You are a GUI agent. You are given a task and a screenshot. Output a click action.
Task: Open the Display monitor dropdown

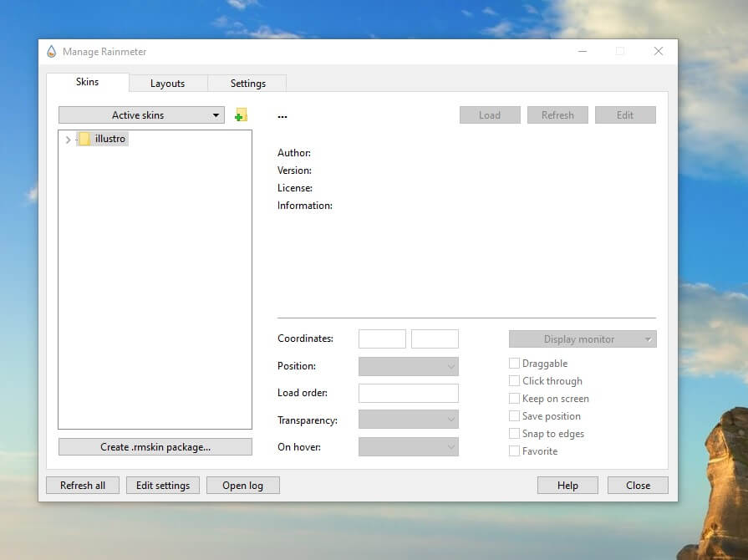(583, 339)
